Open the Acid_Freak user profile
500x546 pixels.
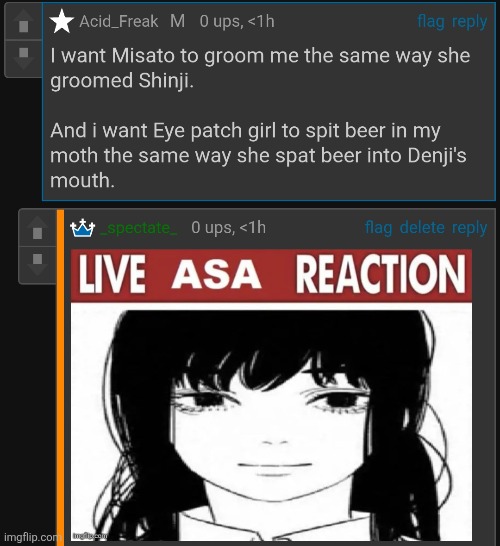click(x=119, y=21)
